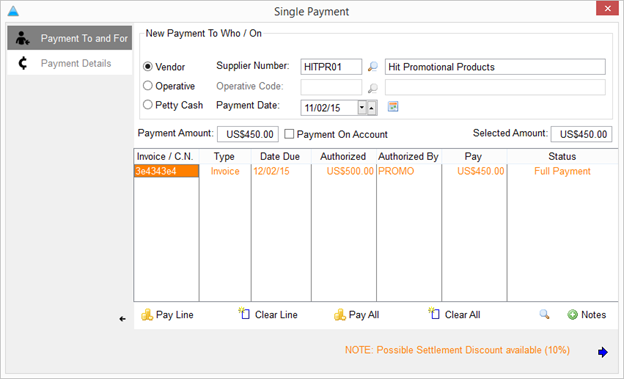Switch to Payment To and For tab
This screenshot has width=624, height=379.
tap(70, 38)
